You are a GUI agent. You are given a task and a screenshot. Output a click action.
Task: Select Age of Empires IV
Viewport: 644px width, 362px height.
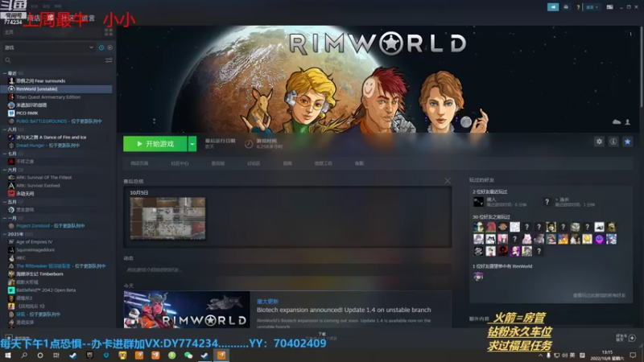[34, 242]
